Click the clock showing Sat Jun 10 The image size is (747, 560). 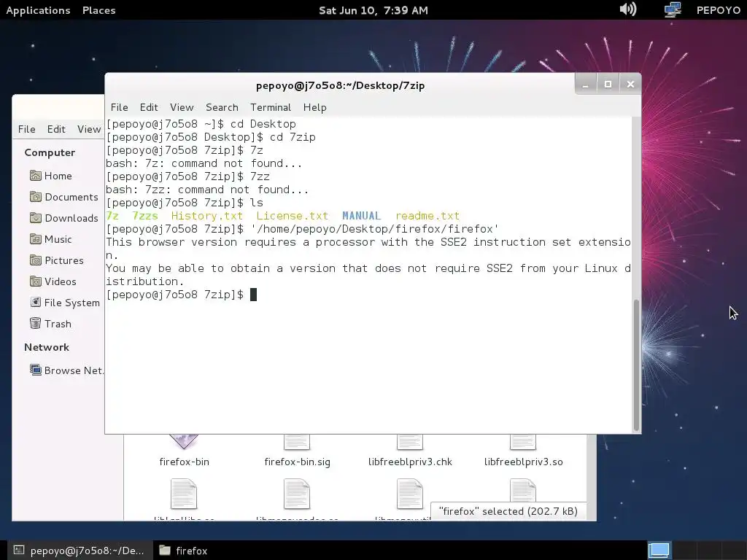click(373, 10)
